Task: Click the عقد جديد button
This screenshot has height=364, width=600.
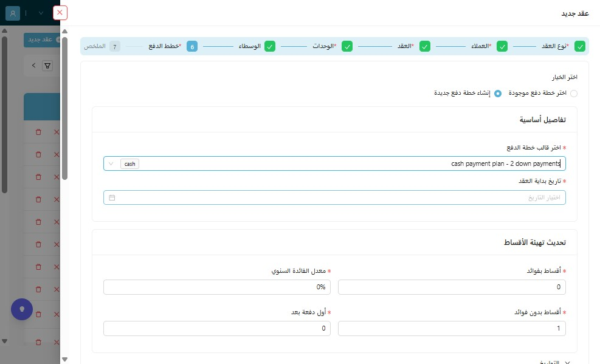Action: pos(42,39)
